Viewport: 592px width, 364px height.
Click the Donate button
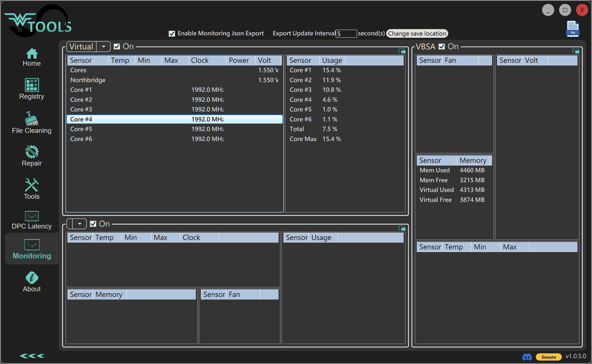(549, 357)
